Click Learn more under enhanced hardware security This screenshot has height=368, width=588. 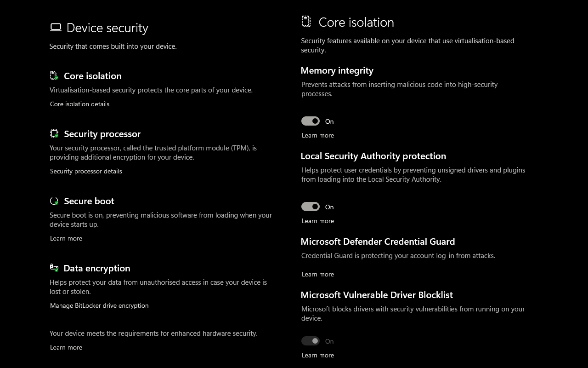point(66,347)
